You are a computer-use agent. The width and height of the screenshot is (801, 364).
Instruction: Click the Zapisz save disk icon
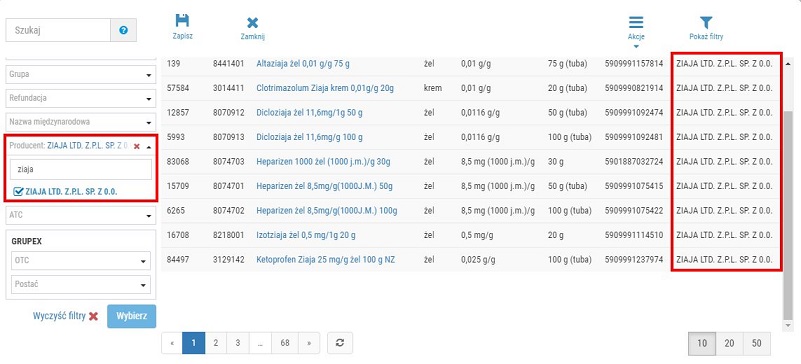pos(182,20)
